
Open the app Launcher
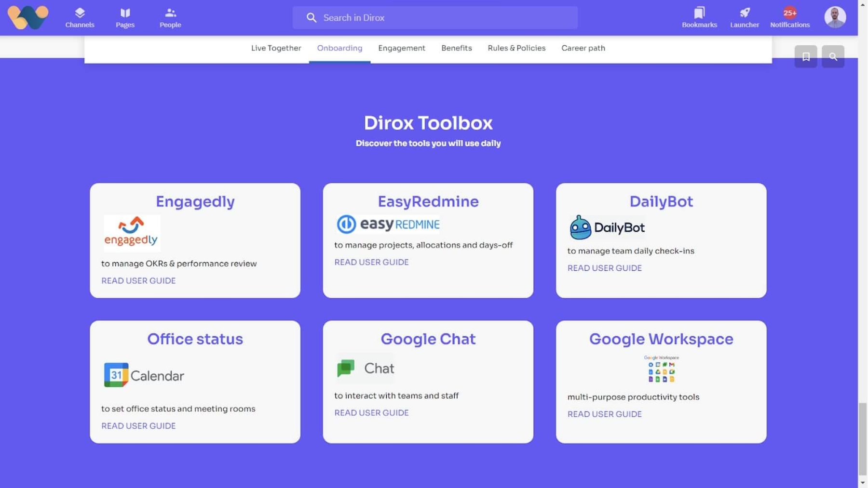[x=744, y=17]
